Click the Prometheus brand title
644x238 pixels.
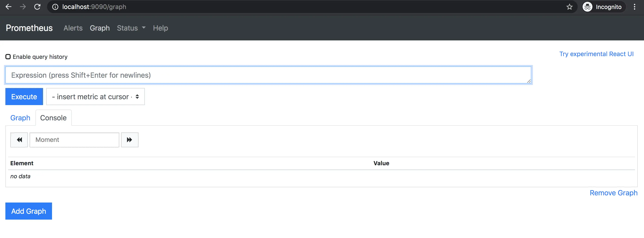[x=29, y=28]
